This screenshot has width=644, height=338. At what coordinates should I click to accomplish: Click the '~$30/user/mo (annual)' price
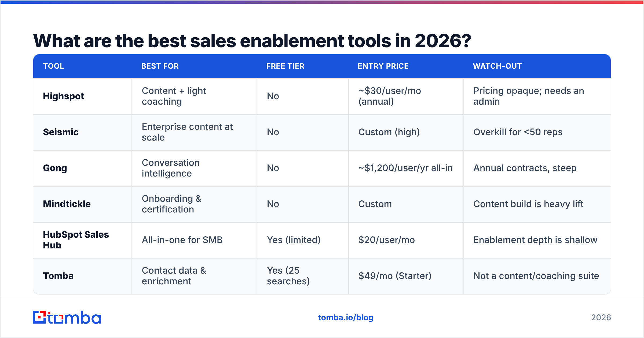pos(390,96)
